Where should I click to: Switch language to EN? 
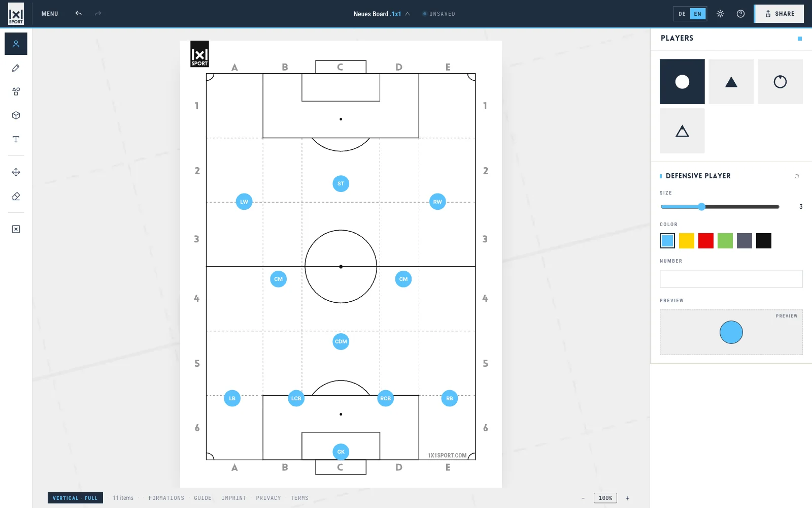698,14
